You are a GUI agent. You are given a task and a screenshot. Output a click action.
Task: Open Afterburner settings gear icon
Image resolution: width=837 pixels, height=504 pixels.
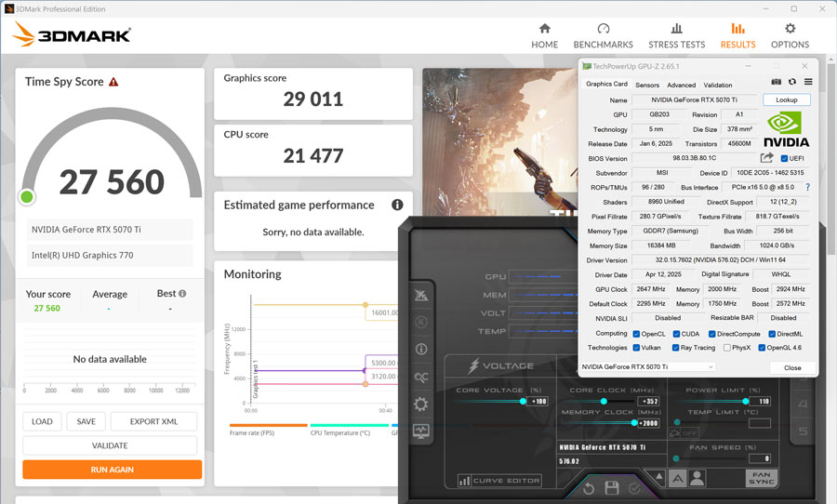(421, 405)
